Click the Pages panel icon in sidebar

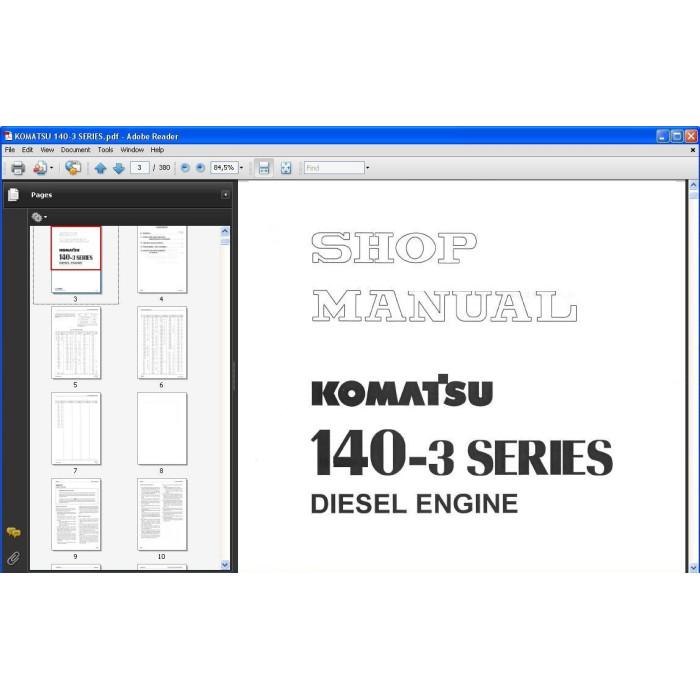[13, 195]
